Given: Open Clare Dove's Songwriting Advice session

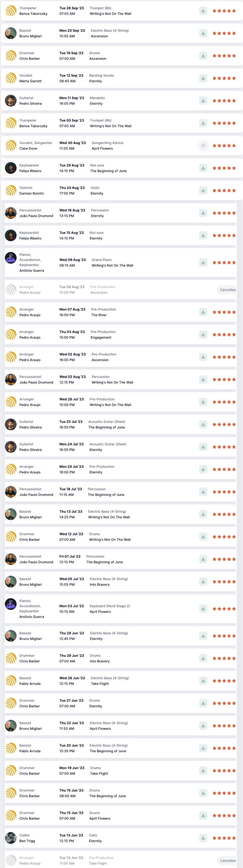Looking at the screenshot, I should pyautogui.click(x=122, y=146).
